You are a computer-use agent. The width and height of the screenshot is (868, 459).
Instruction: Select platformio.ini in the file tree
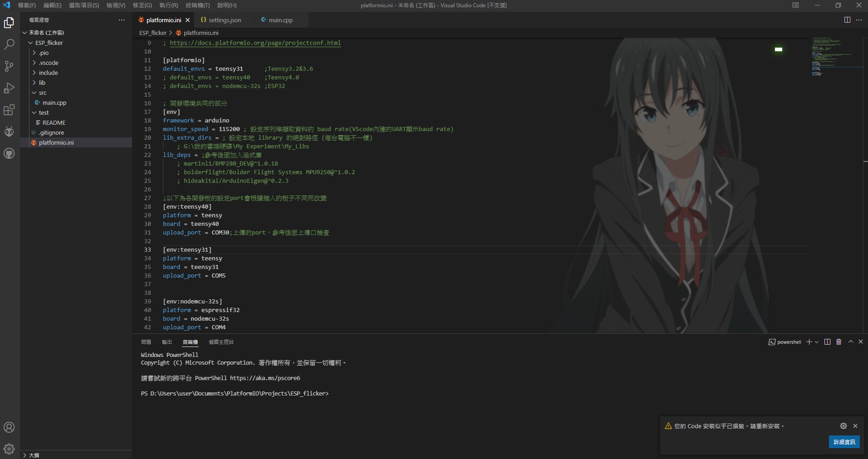coord(76,142)
